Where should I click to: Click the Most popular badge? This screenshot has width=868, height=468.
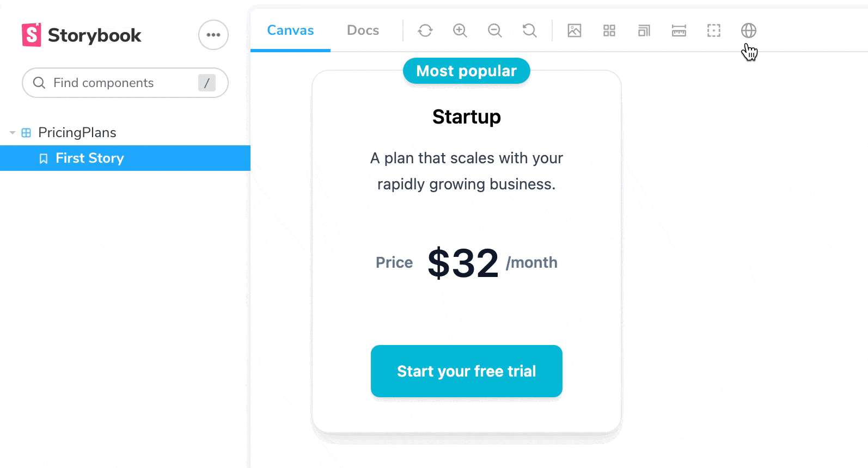pos(467,71)
